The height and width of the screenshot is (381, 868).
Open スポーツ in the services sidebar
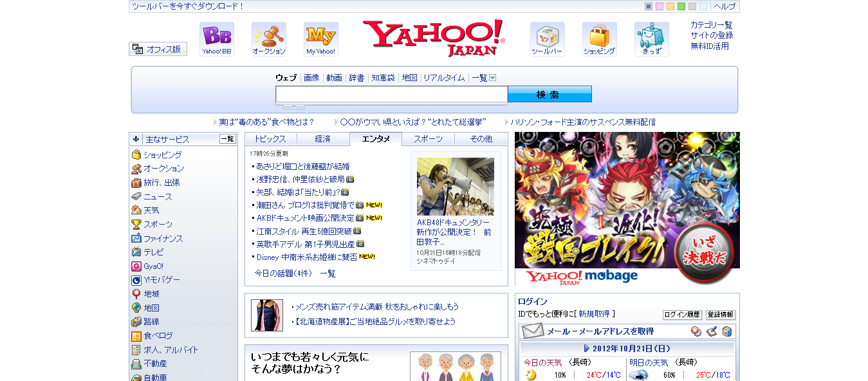click(158, 225)
